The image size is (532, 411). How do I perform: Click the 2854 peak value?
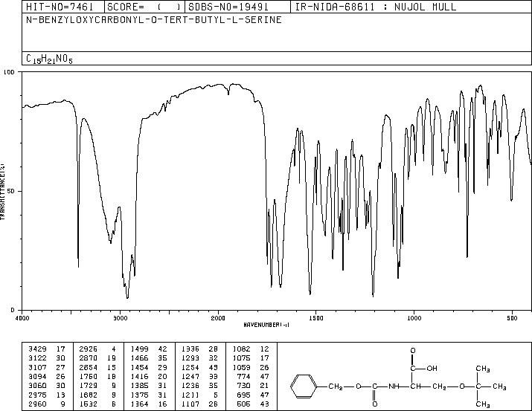click(x=89, y=367)
